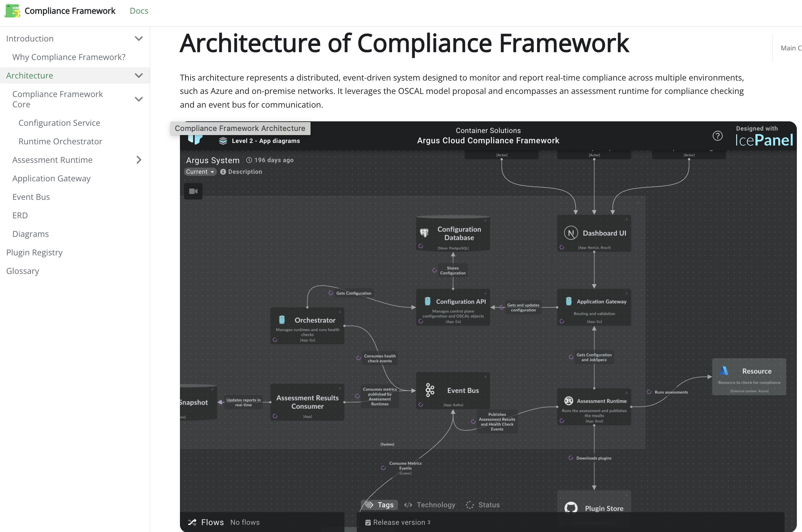
Task: Open the Current version dropdown
Action: tap(200, 172)
